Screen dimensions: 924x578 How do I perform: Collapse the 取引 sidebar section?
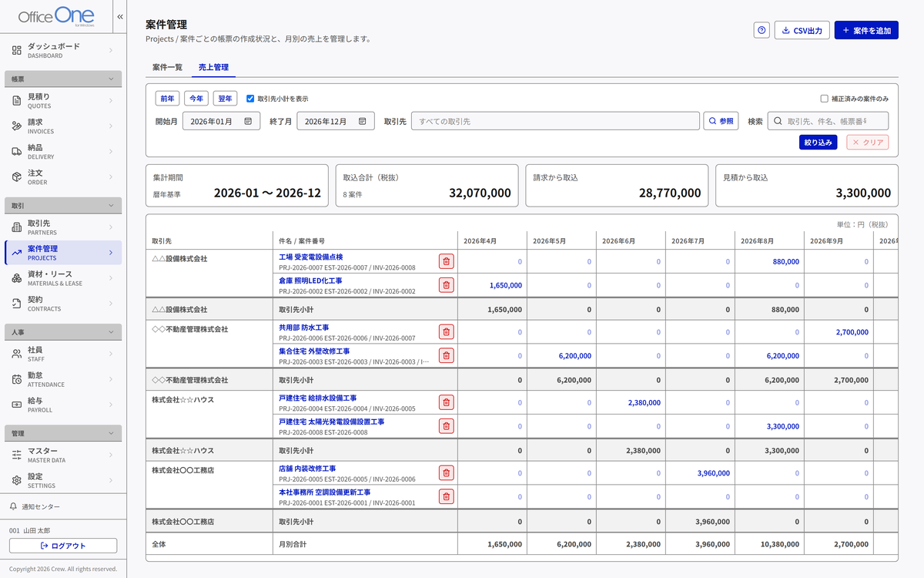(63, 206)
